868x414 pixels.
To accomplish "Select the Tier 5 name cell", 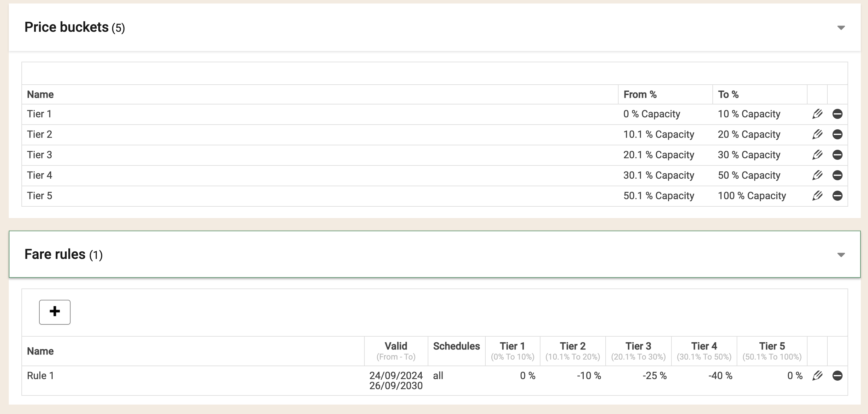I will pyautogui.click(x=320, y=196).
